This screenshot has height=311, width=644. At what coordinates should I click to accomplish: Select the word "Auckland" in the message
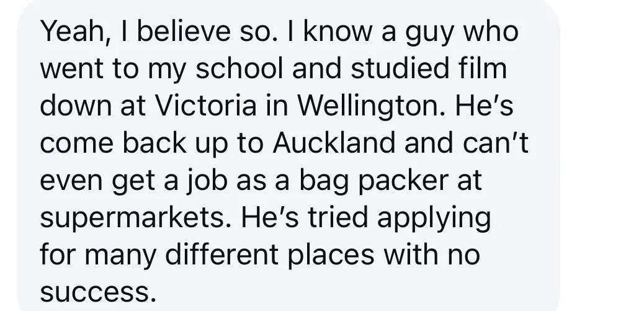334,143
